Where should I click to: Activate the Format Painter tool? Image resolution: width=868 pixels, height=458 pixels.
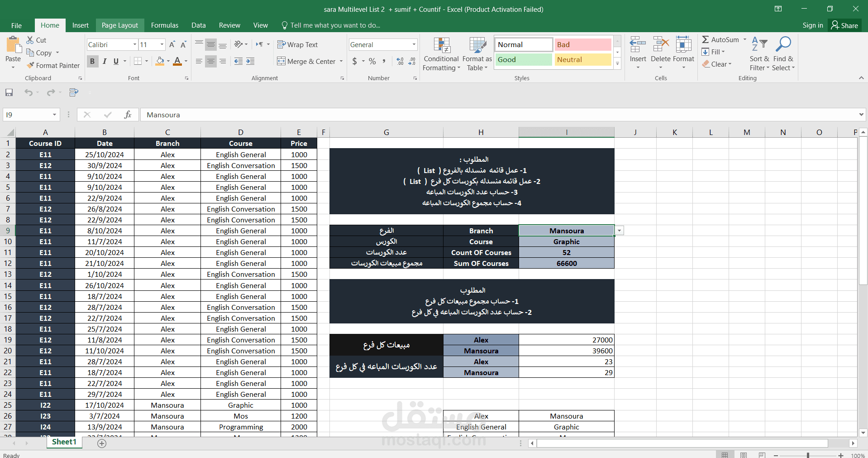tap(53, 65)
